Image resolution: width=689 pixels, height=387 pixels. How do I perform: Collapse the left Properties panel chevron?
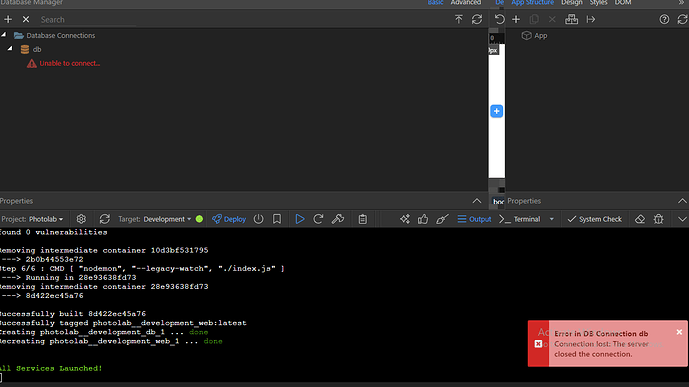pos(477,201)
